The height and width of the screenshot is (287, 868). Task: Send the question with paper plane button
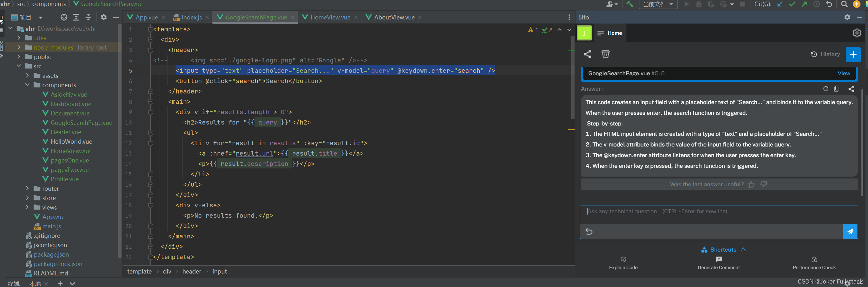850,231
